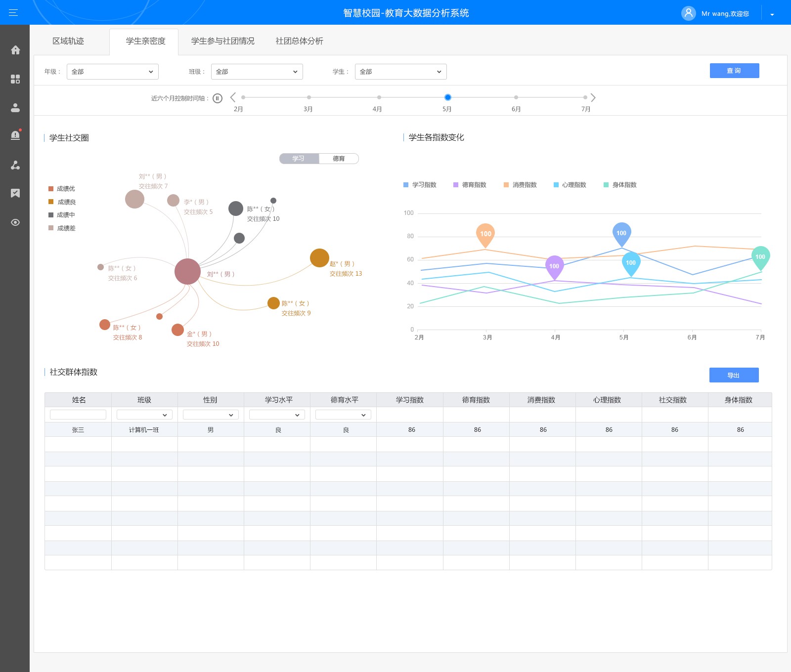Screen dimensions: 791x672
Task: Switch to the 区域轨迹 tab
Action: [68, 41]
